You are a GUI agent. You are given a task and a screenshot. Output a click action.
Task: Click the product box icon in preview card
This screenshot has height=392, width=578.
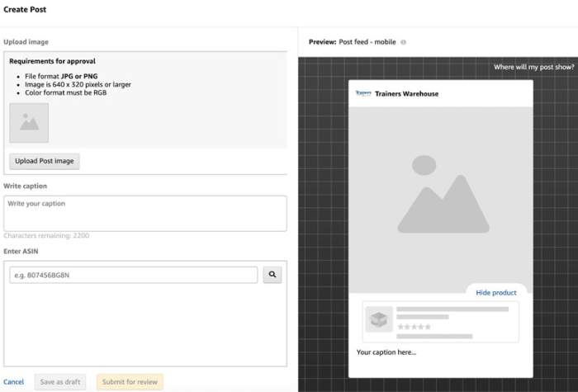click(x=380, y=320)
